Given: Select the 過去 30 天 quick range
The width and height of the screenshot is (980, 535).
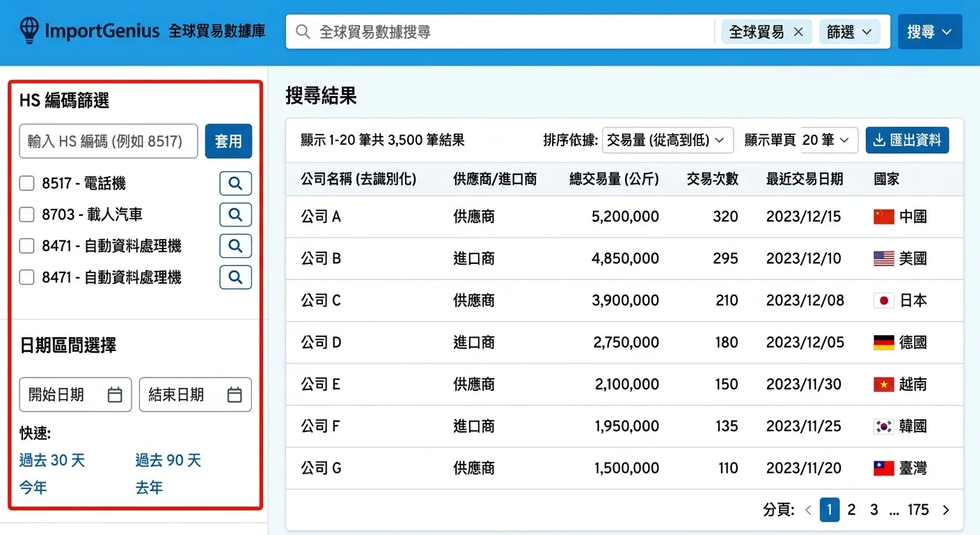Looking at the screenshot, I should 52,460.
